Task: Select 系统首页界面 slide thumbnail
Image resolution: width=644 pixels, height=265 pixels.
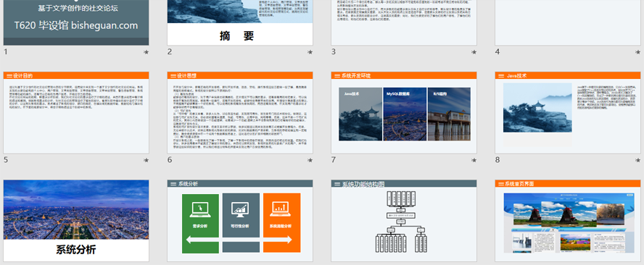Action: point(568,221)
